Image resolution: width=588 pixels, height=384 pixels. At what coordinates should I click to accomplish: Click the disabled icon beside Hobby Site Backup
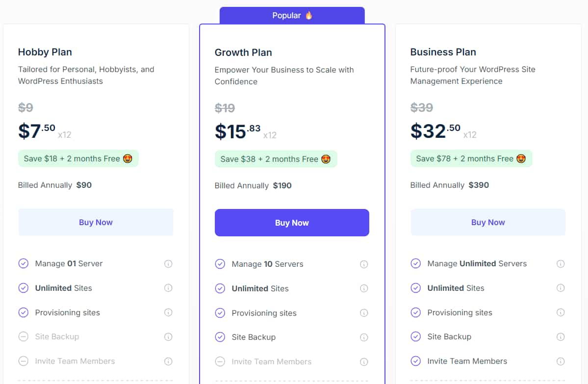coord(24,337)
